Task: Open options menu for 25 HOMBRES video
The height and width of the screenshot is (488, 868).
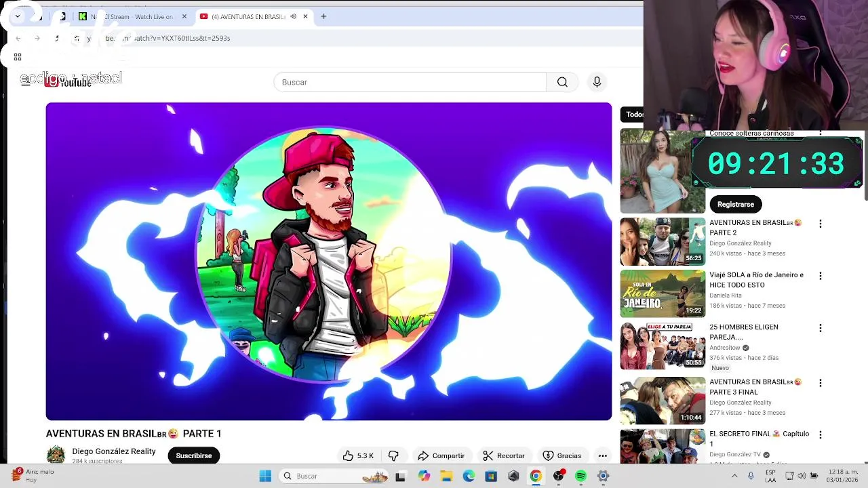Action: coord(821,328)
